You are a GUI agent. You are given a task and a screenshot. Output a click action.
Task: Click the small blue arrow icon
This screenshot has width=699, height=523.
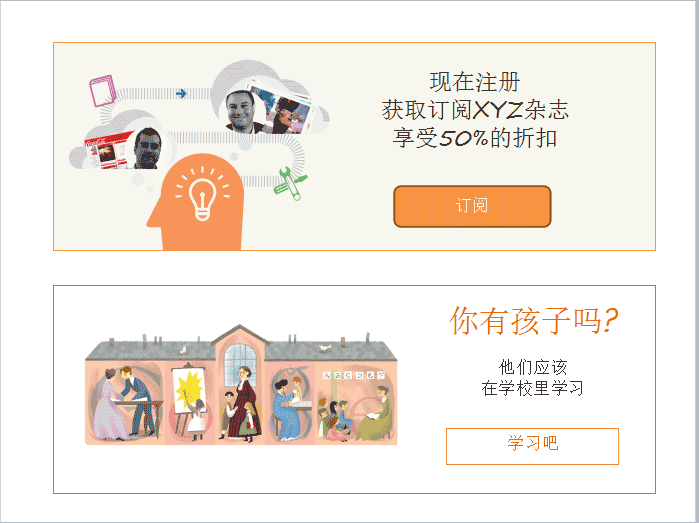tap(181, 94)
